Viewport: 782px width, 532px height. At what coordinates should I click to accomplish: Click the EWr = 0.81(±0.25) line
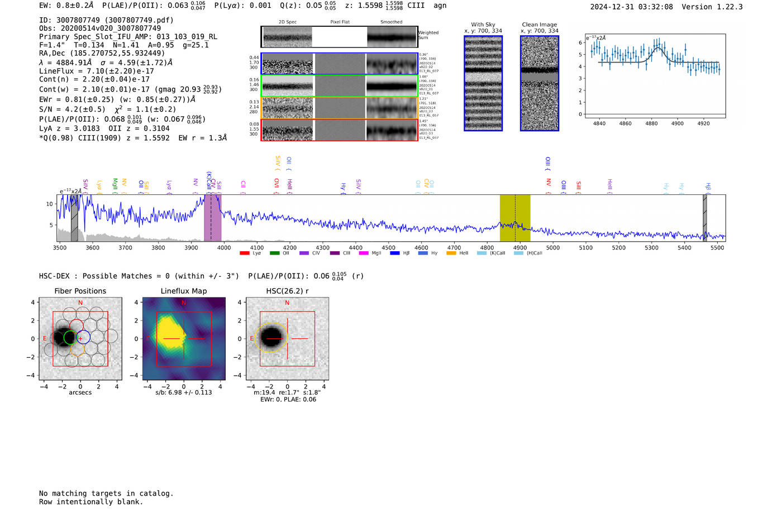117,99
